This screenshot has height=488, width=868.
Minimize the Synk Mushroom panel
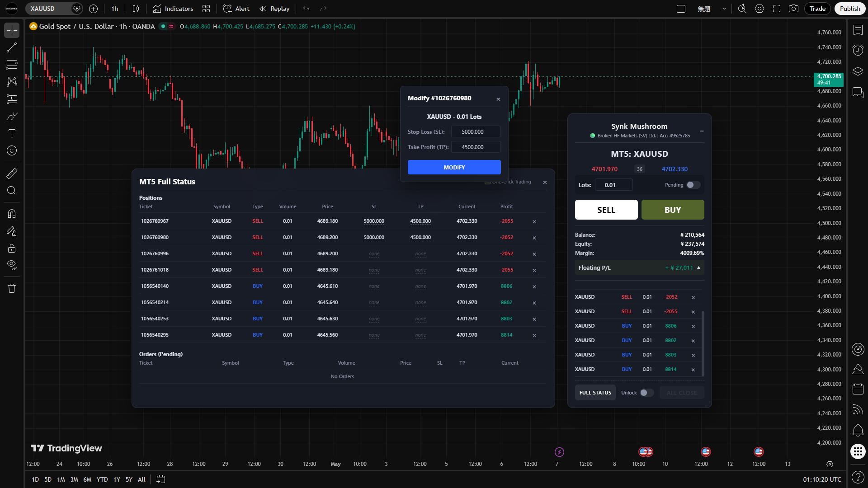[x=702, y=131]
